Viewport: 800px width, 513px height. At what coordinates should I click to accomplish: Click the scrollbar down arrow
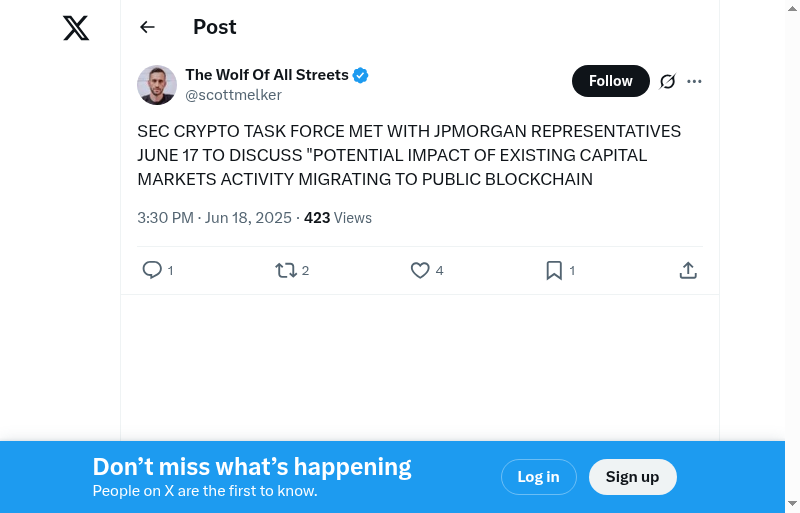[792, 503]
